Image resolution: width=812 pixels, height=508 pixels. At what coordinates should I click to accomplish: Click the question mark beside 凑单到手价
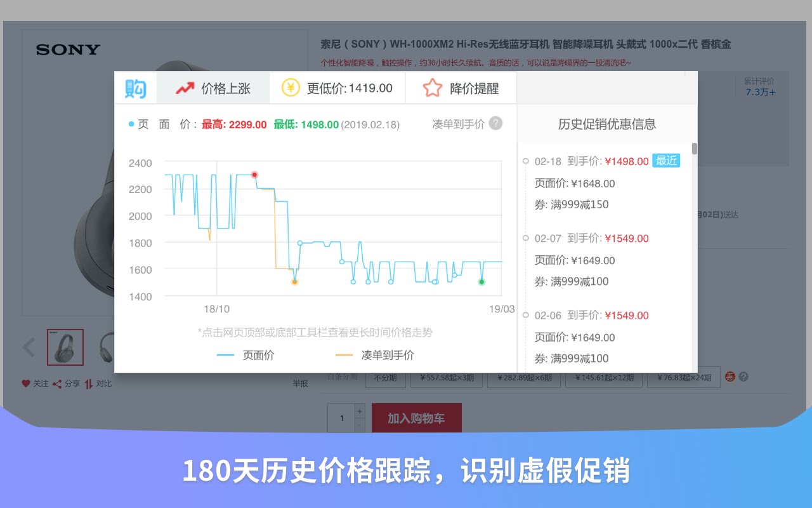(x=496, y=123)
